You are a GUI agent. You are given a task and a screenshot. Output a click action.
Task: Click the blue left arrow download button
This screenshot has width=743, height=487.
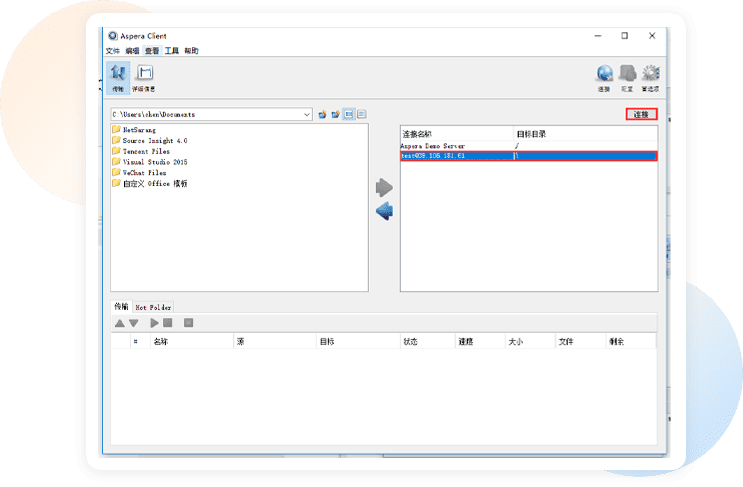point(384,211)
